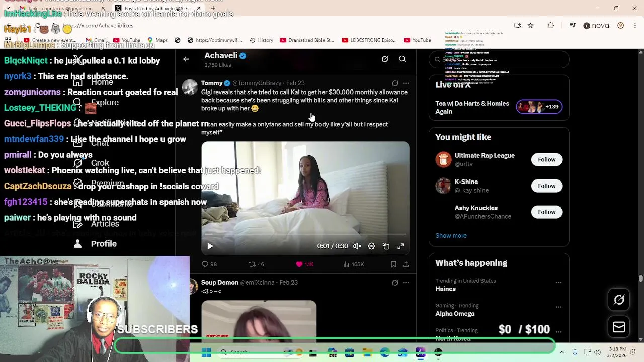Open the nova browser profile
The image size is (644, 362).
coord(596,26)
